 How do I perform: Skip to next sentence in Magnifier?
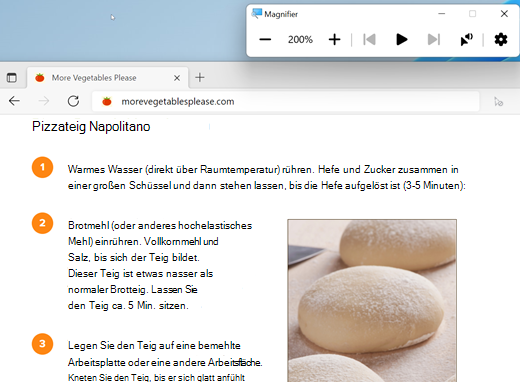434,40
